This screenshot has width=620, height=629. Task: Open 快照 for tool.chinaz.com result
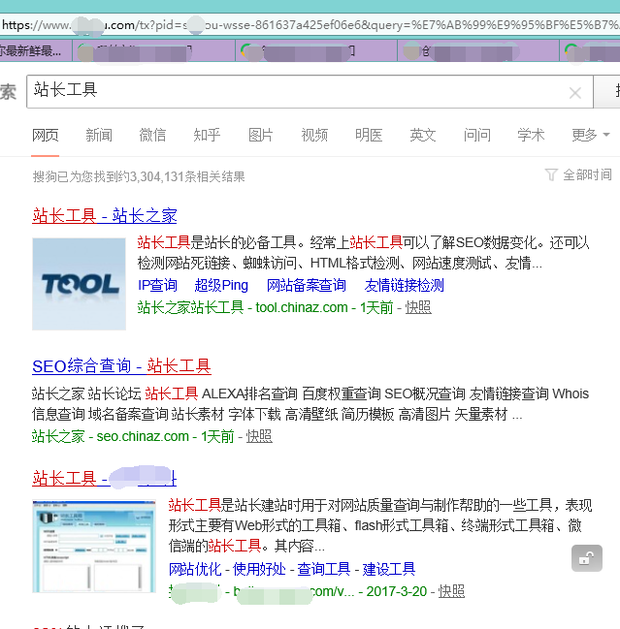click(x=418, y=308)
